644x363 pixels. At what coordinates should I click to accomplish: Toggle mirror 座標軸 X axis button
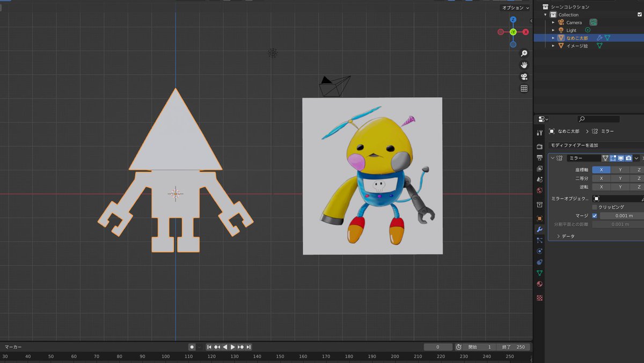pyautogui.click(x=601, y=170)
